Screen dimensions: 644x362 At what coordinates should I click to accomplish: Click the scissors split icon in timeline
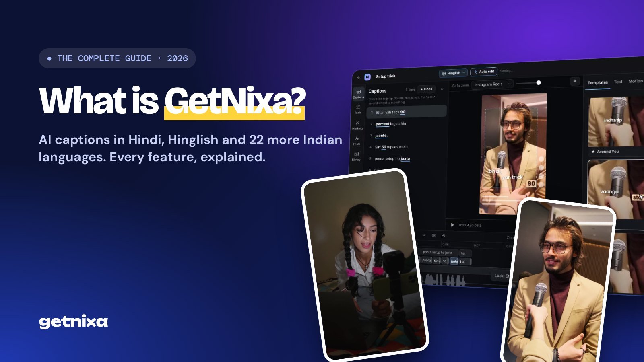[424, 235]
